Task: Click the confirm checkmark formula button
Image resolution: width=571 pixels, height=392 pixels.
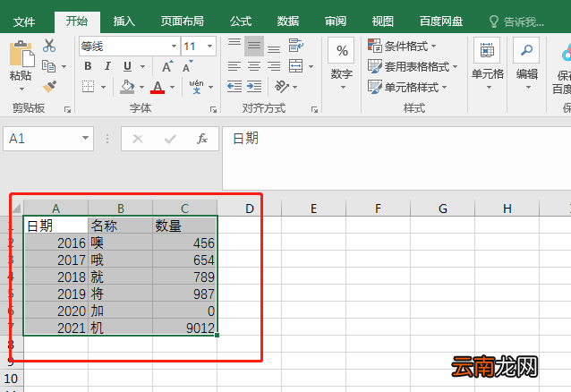Action: (x=170, y=139)
